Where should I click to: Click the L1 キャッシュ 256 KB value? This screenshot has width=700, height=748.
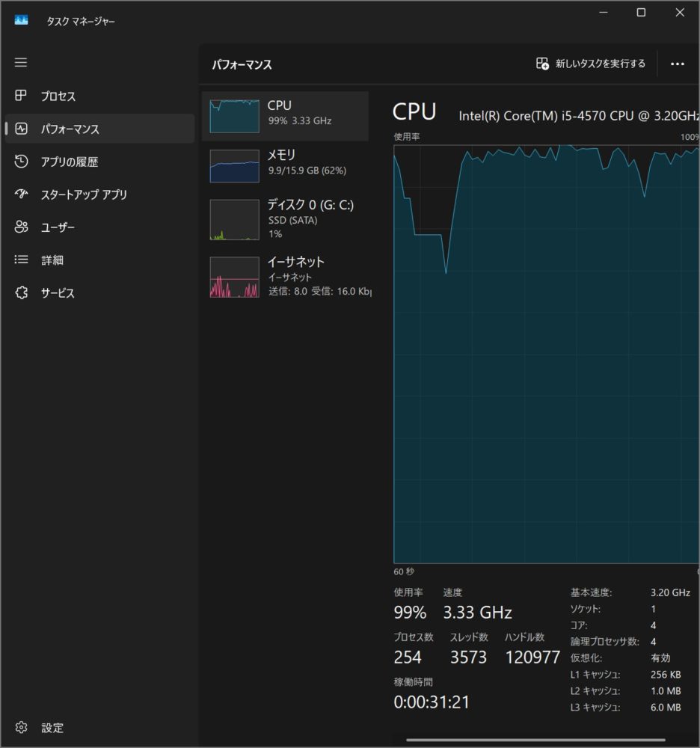(666, 675)
